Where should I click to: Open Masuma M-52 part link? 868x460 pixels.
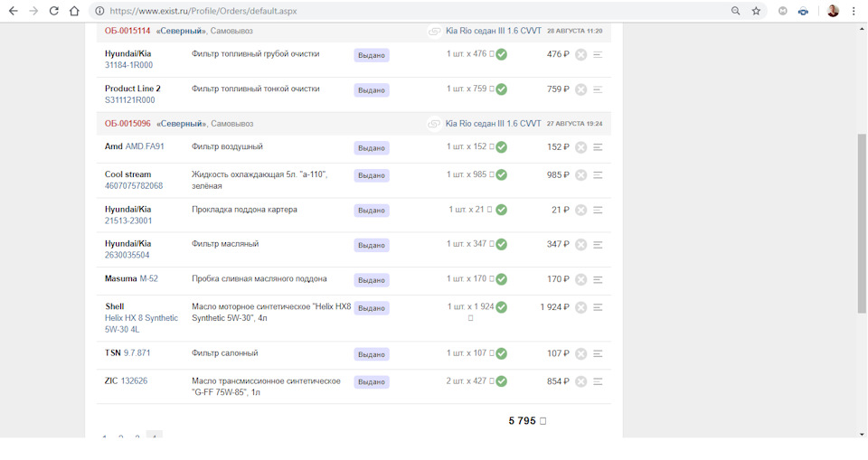click(x=148, y=279)
